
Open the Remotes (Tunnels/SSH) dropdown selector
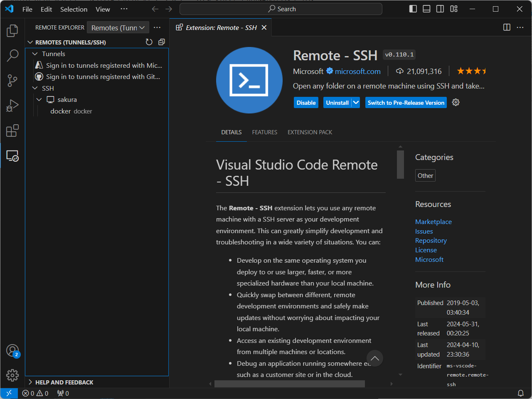(x=118, y=28)
